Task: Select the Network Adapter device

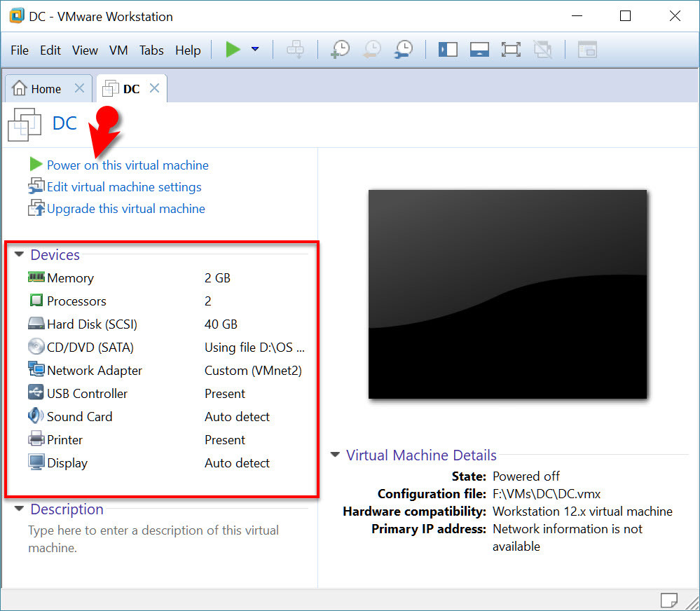Action: [167, 371]
